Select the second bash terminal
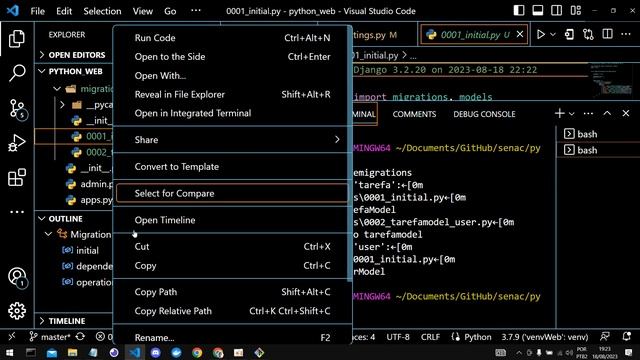The image size is (640, 360). [598, 150]
